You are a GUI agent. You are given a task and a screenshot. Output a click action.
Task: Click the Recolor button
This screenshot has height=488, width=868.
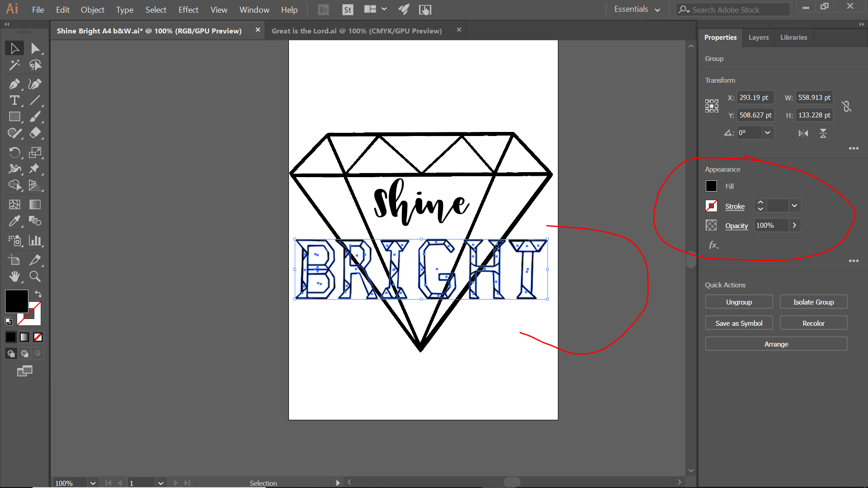[813, 323]
